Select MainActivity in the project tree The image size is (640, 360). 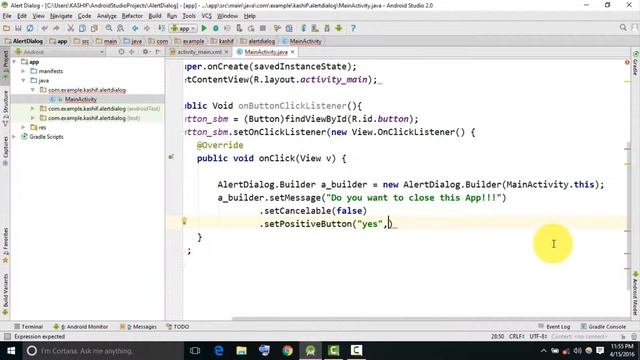click(80, 99)
